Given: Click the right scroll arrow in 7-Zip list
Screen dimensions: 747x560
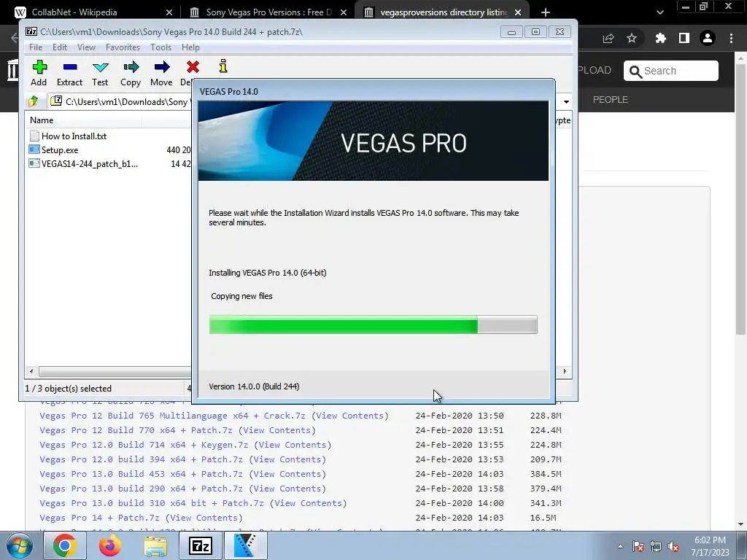Looking at the screenshot, I should [x=565, y=371].
